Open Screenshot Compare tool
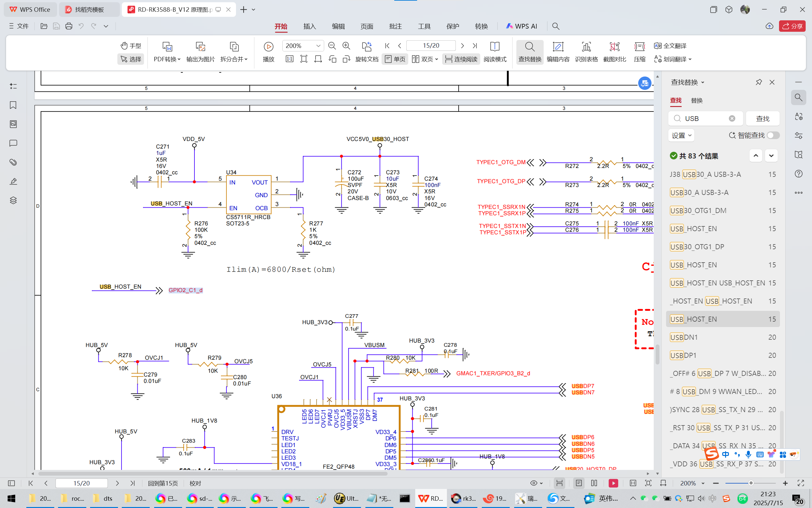The width and height of the screenshot is (812, 508). click(614, 52)
